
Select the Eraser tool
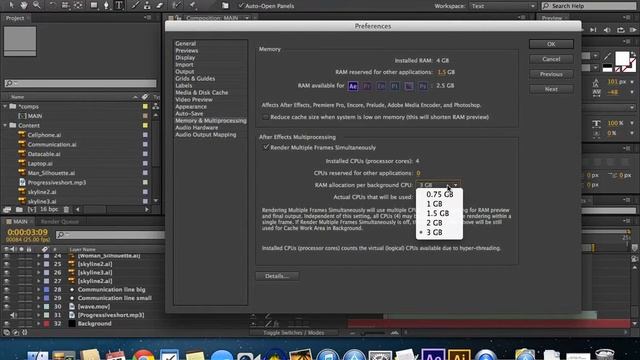[160, 5]
